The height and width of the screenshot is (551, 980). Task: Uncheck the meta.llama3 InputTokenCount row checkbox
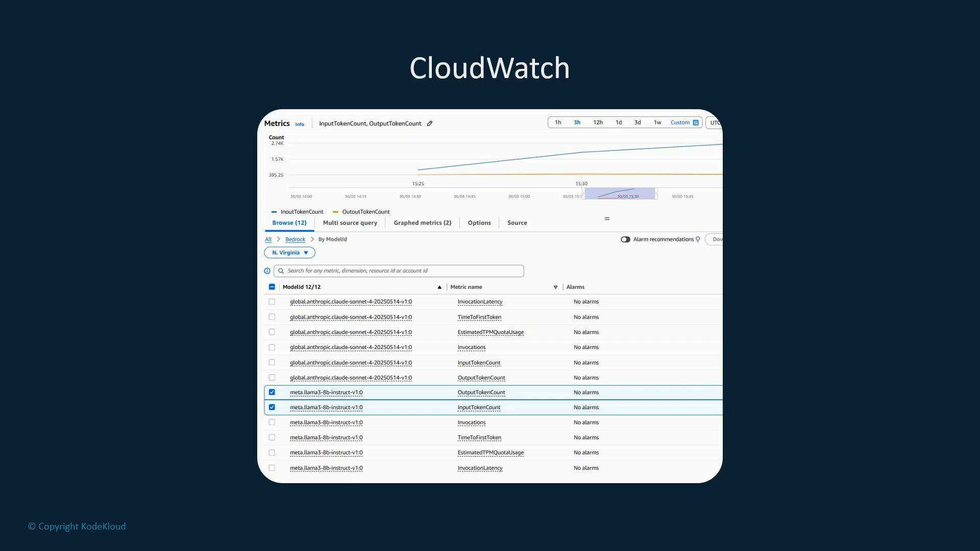[272, 407]
